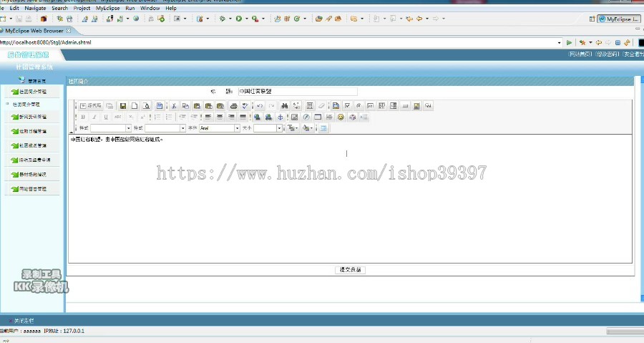Open the Edit menu

pos(14,8)
